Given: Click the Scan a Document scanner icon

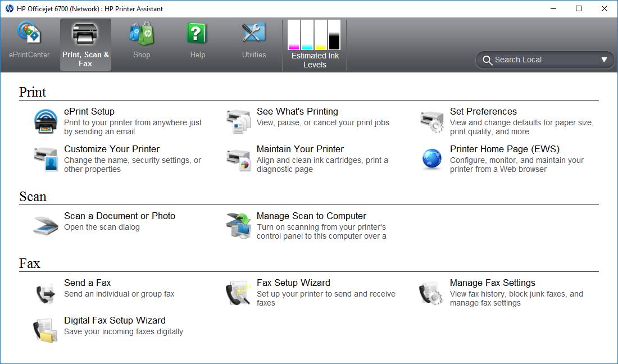Looking at the screenshot, I should click(x=46, y=226).
